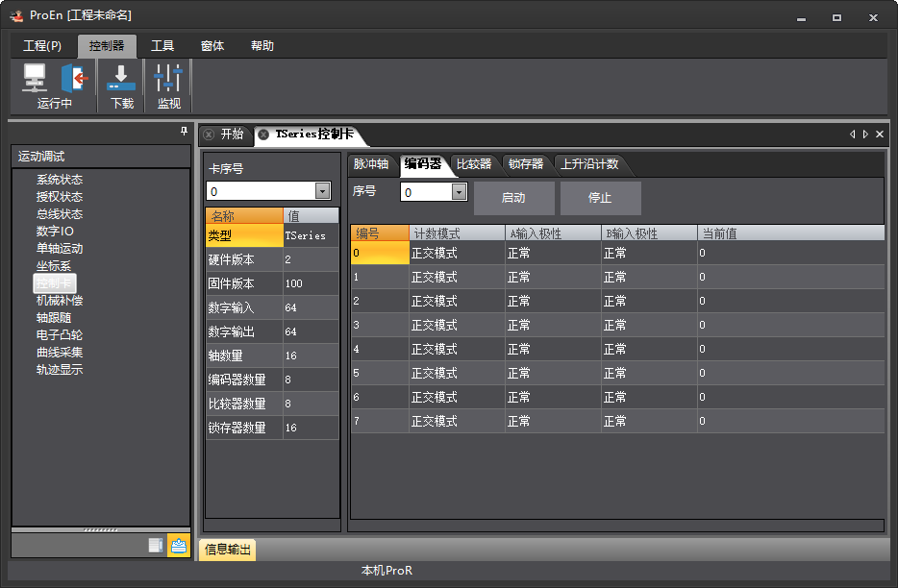Close the document area with X
Viewport: 898px width, 588px height.
(880, 134)
